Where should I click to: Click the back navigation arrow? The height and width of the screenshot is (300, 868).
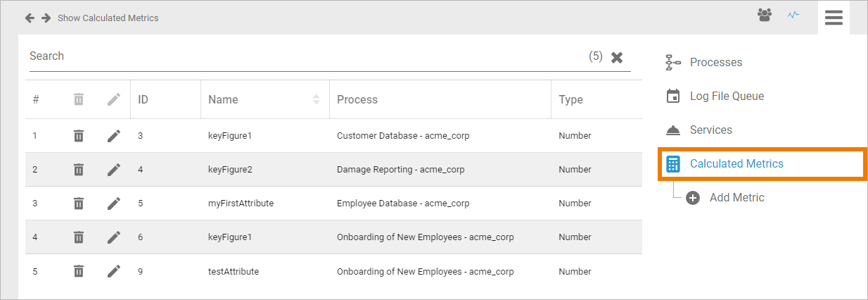click(x=30, y=18)
